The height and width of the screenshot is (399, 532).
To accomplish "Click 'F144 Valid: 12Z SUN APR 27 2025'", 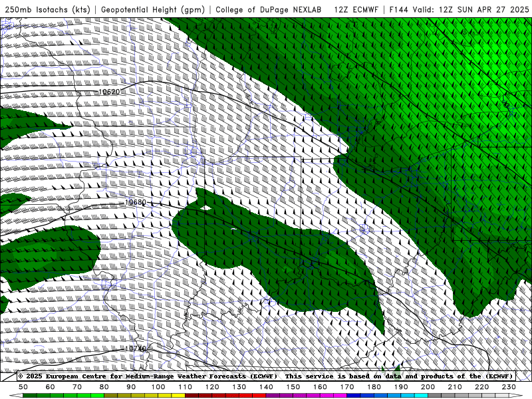I will (x=459, y=9).
